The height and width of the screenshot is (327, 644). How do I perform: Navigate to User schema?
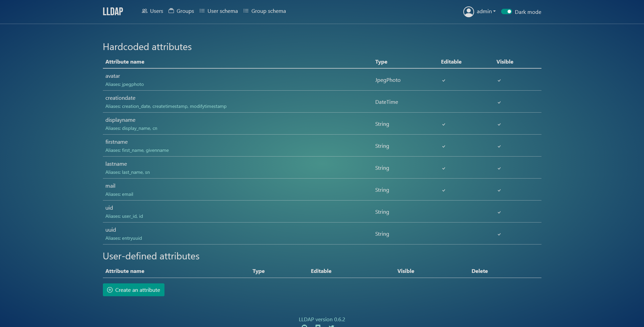click(x=219, y=11)
